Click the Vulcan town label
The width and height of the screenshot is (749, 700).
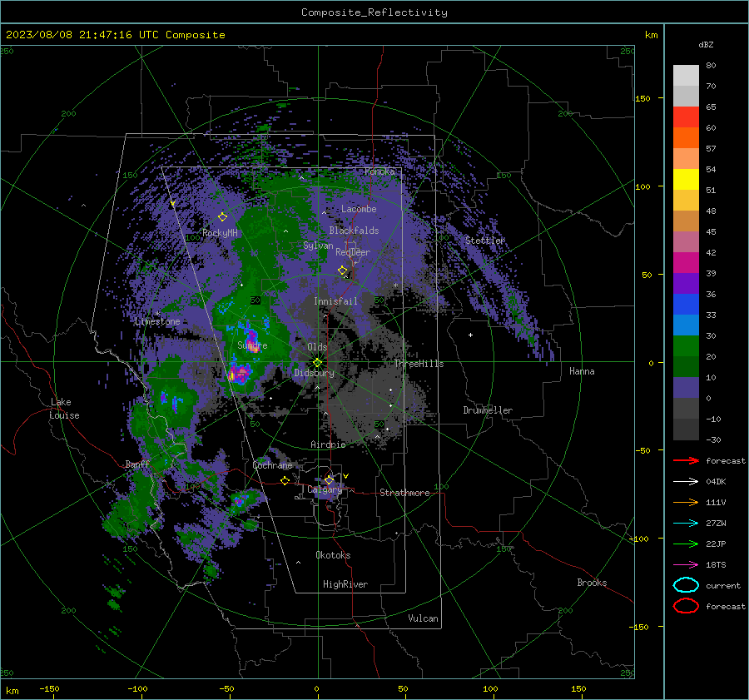(424, 618)
